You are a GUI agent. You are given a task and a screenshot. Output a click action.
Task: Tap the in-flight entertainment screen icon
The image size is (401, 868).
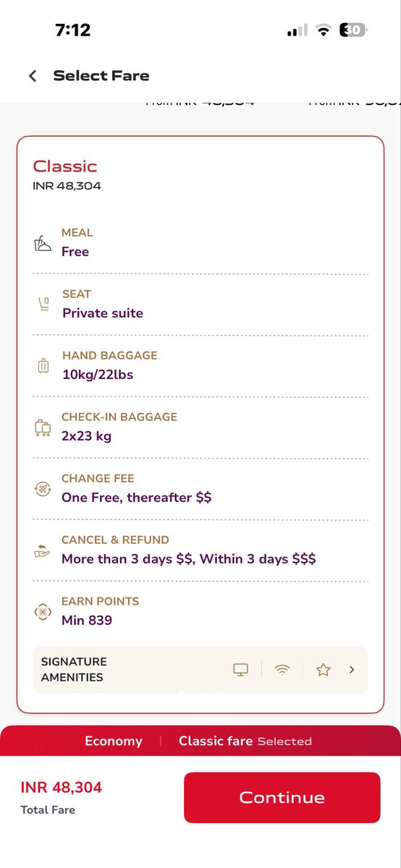pyautogui.click(x=241, y=670)
